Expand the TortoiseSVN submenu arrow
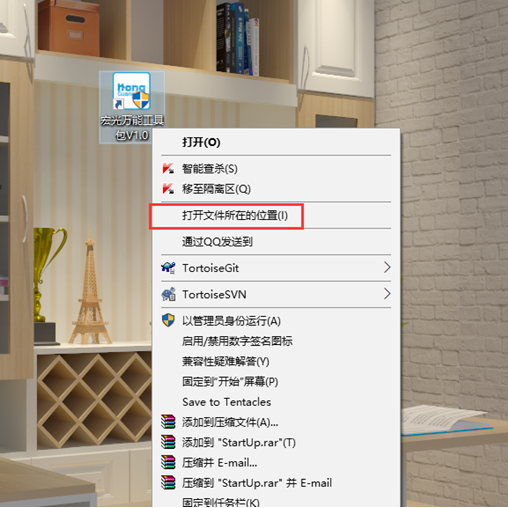The width and height of the screenshot is (508, 508). [x=387, y=294]
